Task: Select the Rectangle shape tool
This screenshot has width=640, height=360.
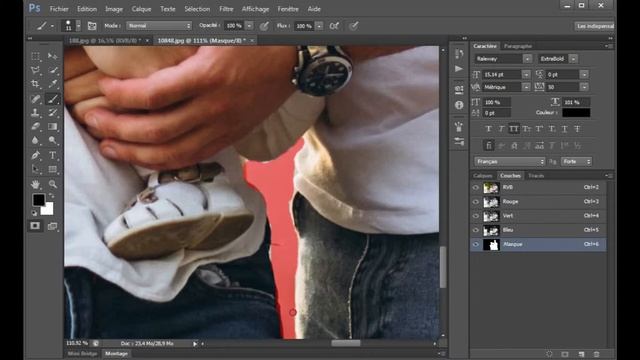Action: 53,169
